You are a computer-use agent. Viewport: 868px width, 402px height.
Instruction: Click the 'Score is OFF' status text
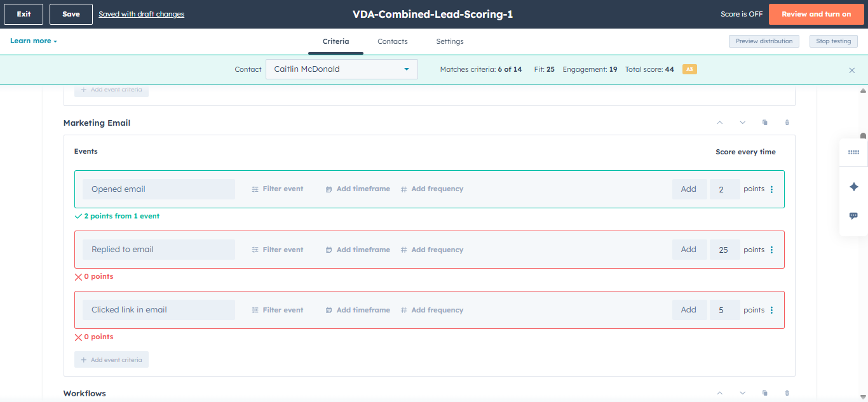(742, 14)
